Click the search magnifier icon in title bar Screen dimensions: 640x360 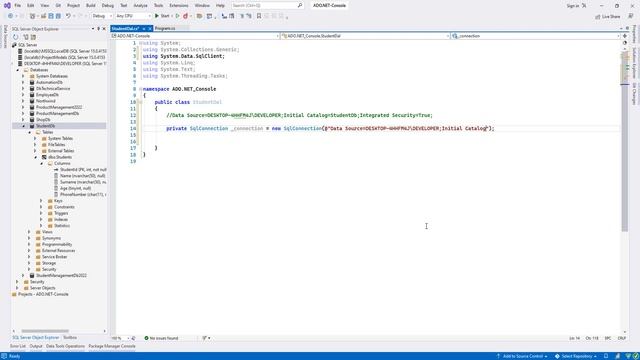coord(300,5)
